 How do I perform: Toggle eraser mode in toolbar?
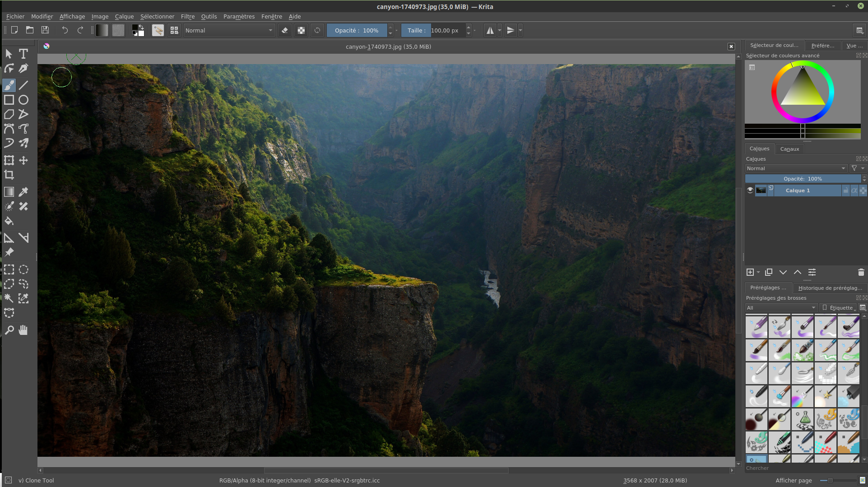[x=285, y=30]
